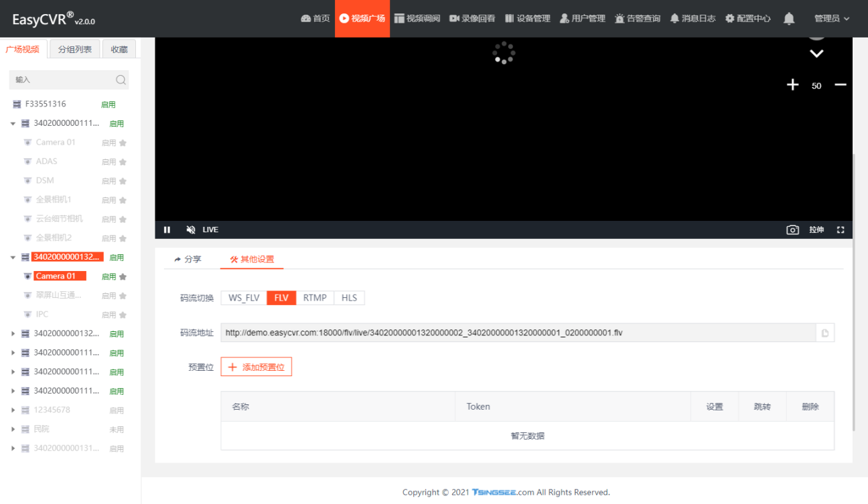The image size is (868, 504).
Task: Collapse the expanded 34020000001320 device group
Action: coord(11,256)
